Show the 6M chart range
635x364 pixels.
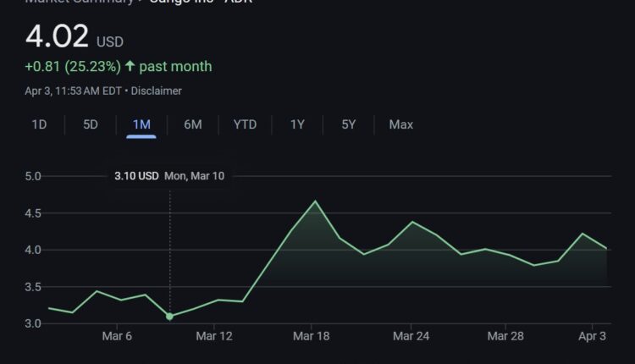[193, 124]
